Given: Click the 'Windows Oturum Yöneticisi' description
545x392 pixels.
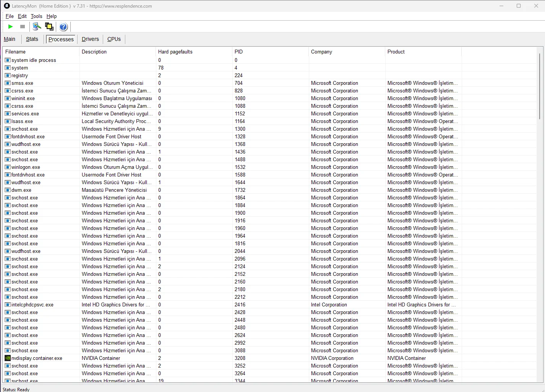Looking at the screenshot, I should 112,83.
